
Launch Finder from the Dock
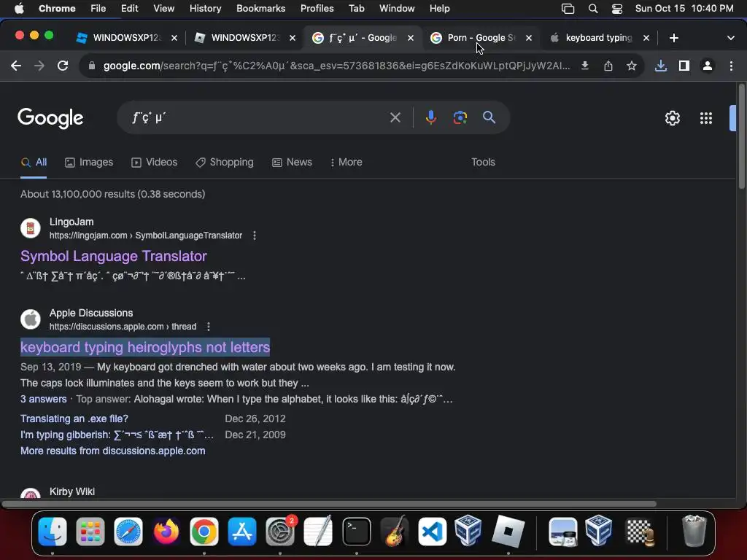coord(53,532)
